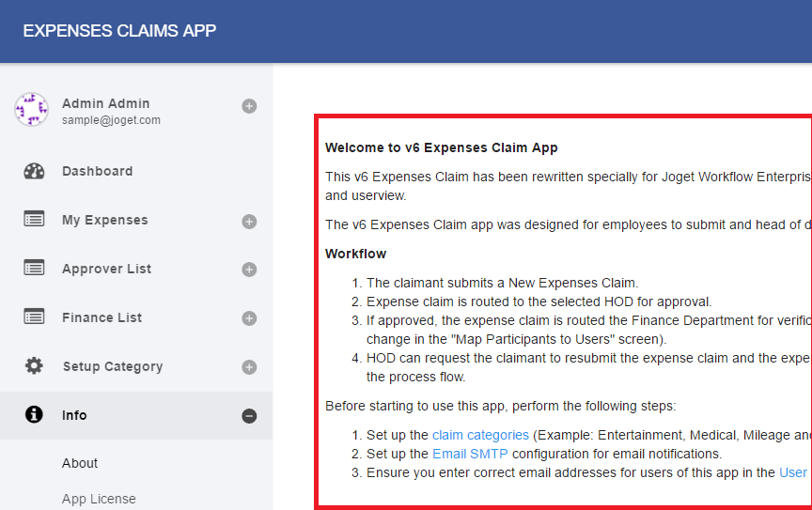
Task: Click the Finance List icon
Action: pos(34,317)
